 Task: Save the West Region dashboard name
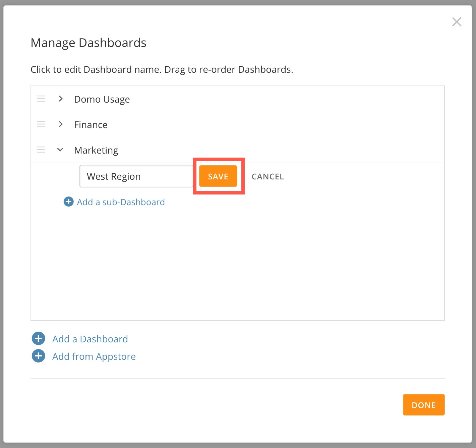point(218,176)
